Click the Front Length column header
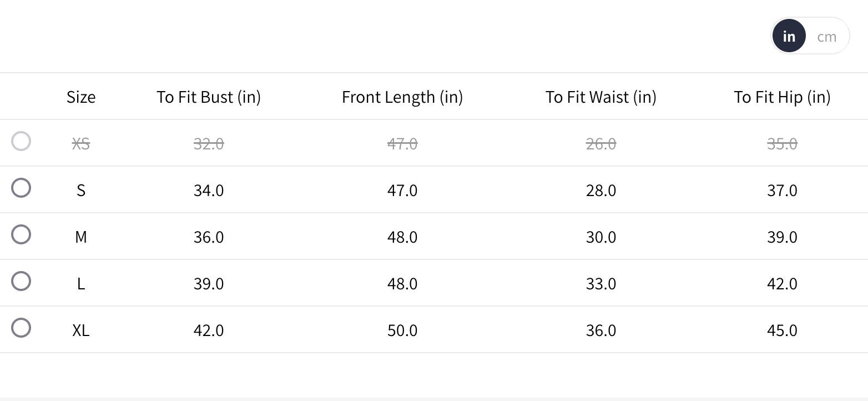 (x=402, y=97)
